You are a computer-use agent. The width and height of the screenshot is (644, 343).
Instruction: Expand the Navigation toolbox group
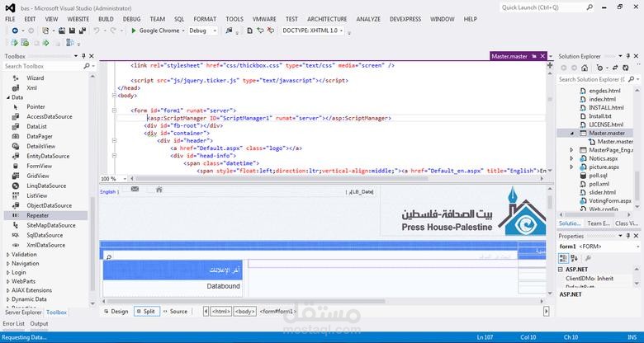click(x=7, y=263)
